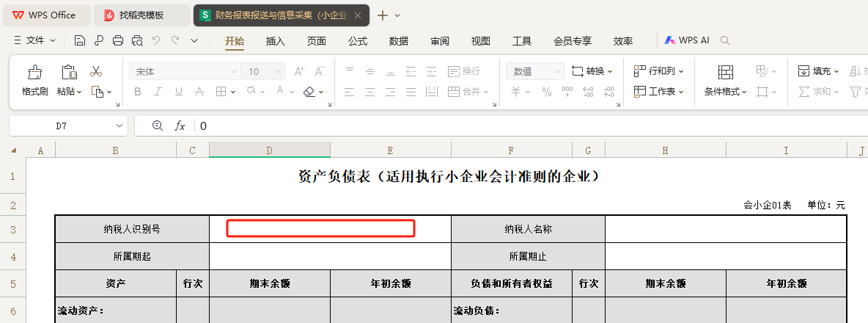Toggle Bold formatting

pos(138,92)
